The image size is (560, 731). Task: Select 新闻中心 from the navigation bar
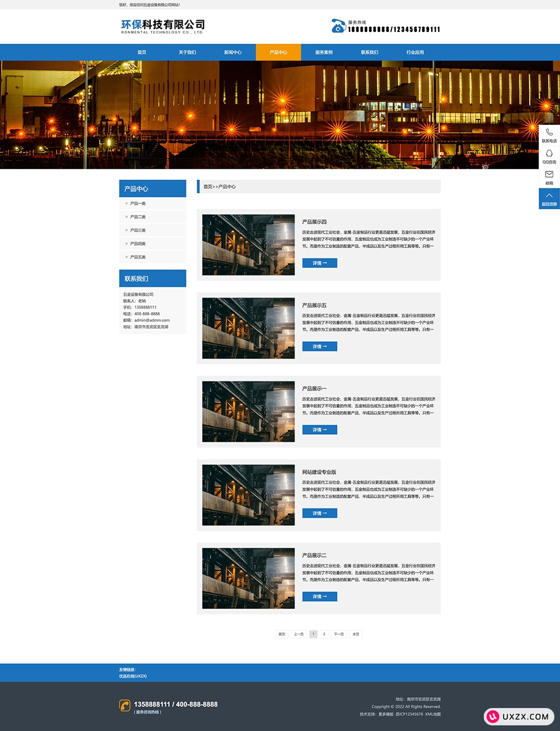coord(233,52)
